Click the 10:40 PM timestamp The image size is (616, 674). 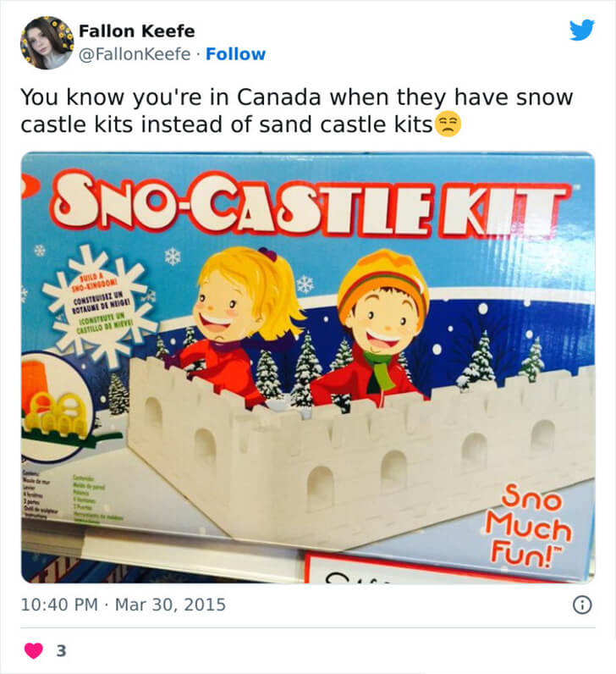click(x=59, y=605)
